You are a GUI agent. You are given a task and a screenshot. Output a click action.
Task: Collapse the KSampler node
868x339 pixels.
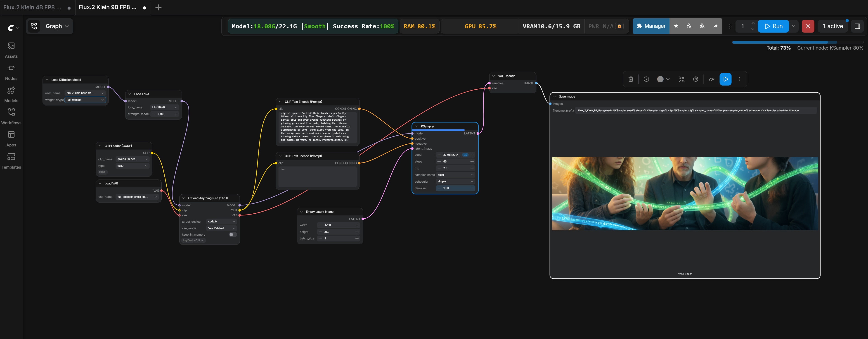(416, 127)
